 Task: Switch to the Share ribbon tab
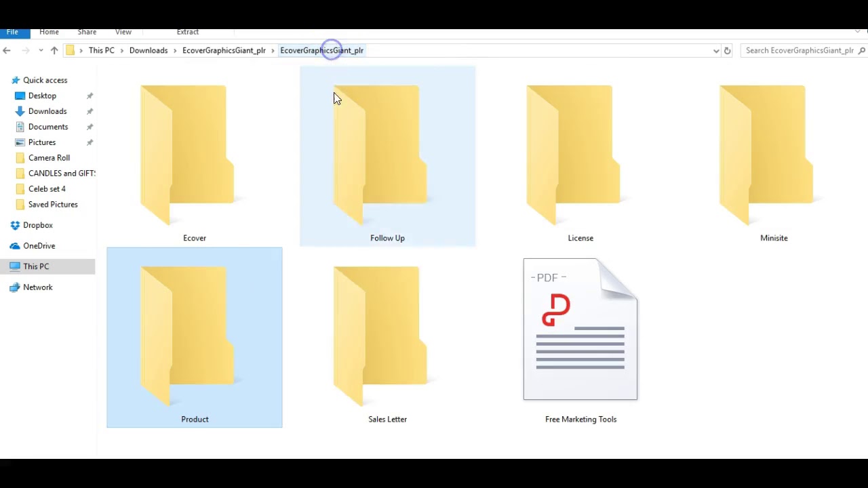[87, 32]
